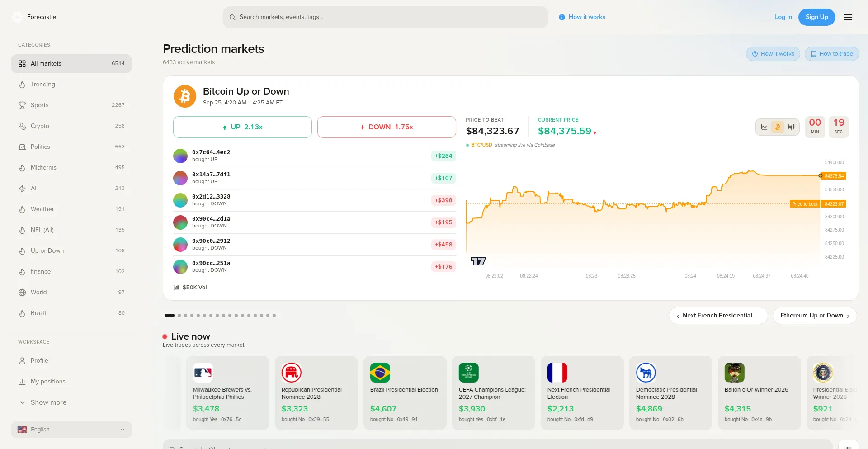Viewport: 868px width, 449px height.
Task: Click the avatar of trader 0x2d12…3328
Action: pos(180,200)
